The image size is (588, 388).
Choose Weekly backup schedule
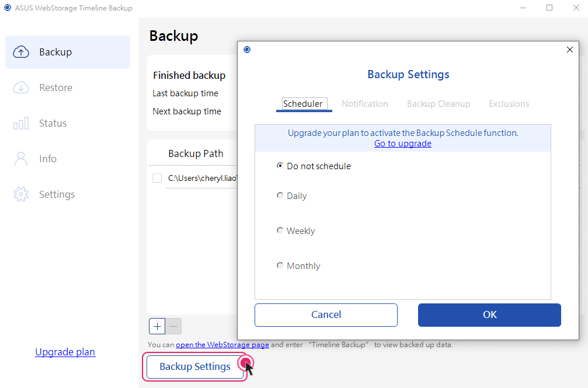(x=280, y=230)
